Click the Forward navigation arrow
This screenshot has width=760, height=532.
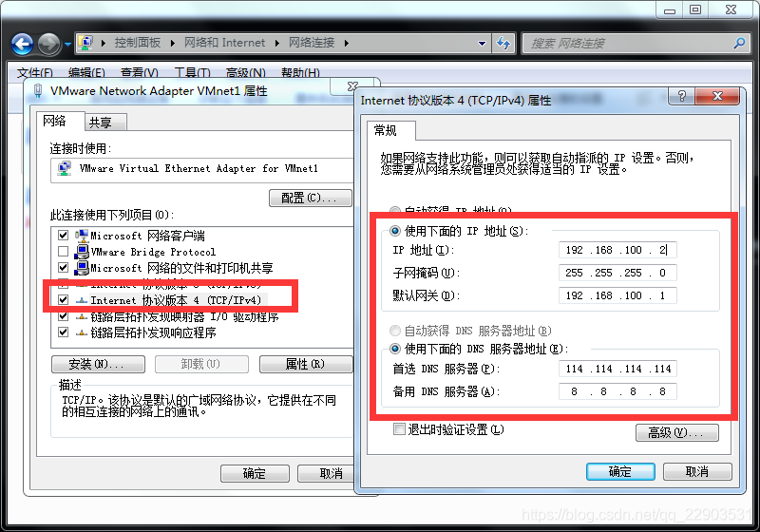click(x=48, y=44)
